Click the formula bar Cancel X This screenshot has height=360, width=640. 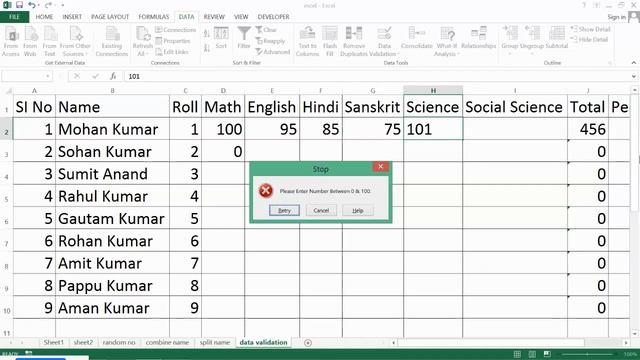77,76
